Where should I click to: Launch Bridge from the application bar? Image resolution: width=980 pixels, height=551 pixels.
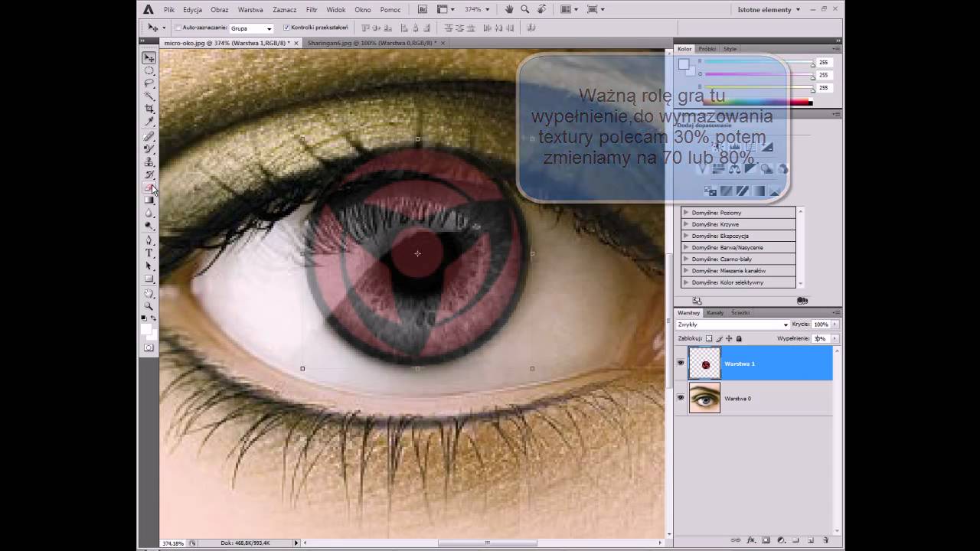pos(423,9)
